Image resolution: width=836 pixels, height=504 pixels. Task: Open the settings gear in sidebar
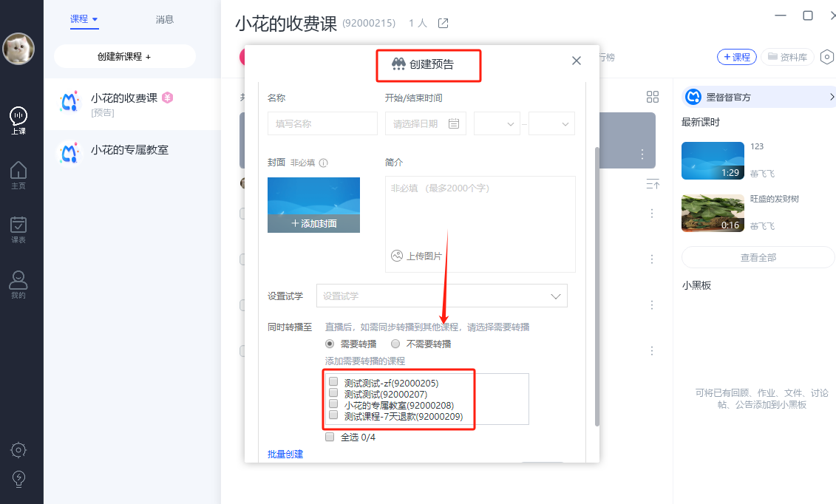pos(18,450)
